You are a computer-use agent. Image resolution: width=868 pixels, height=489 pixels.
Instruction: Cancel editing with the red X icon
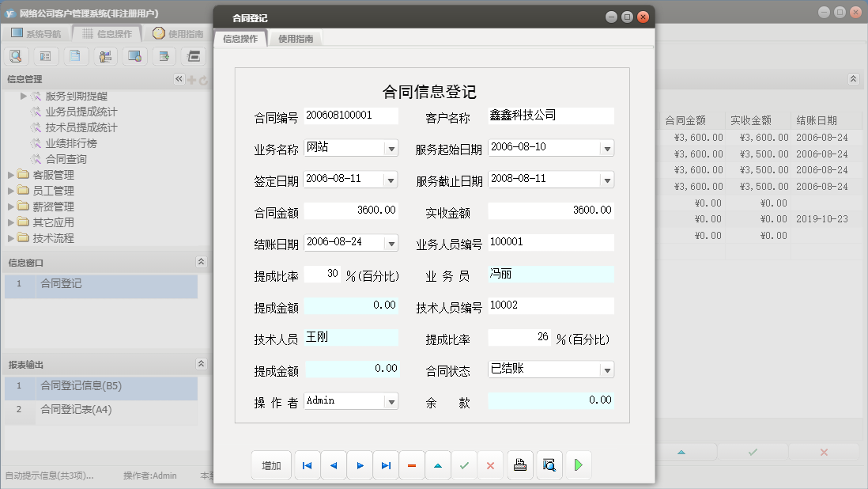click(490, 465)
